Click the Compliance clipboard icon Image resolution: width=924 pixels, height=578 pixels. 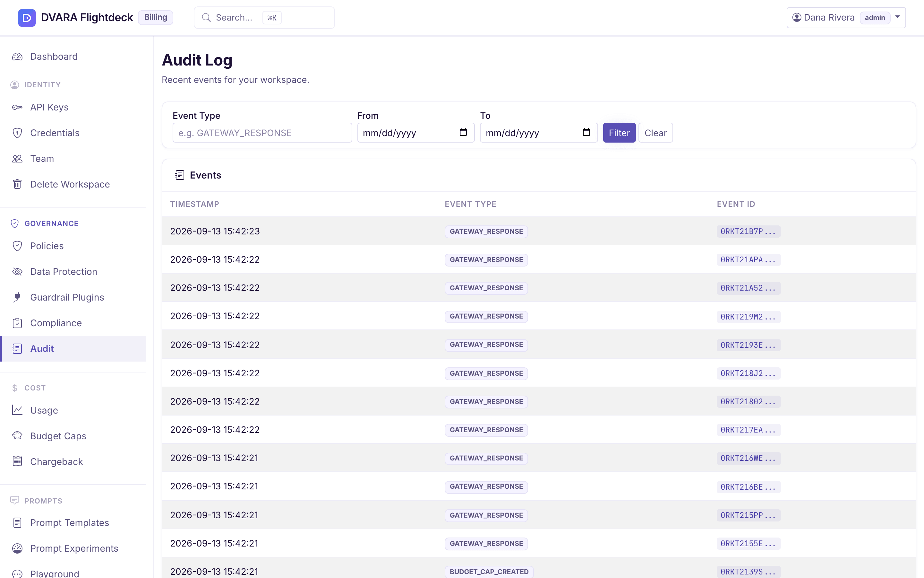coord(17,323)
